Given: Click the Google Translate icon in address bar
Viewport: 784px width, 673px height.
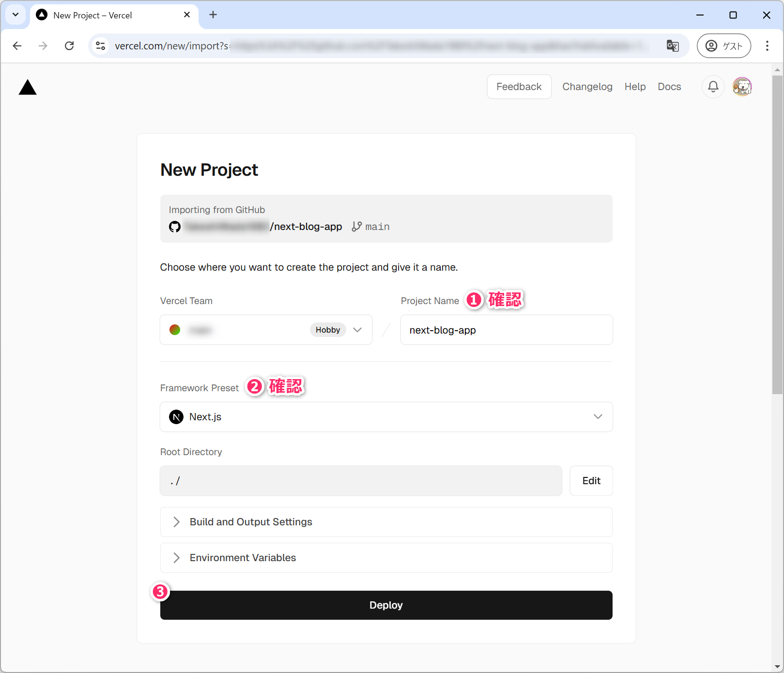Looking at the screenshot, I should point(673,46).
